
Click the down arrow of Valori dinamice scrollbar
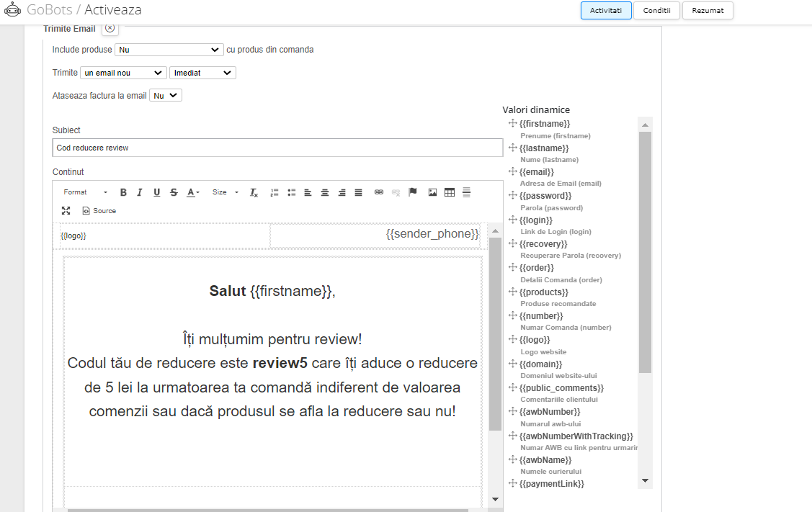coord(646,481)
